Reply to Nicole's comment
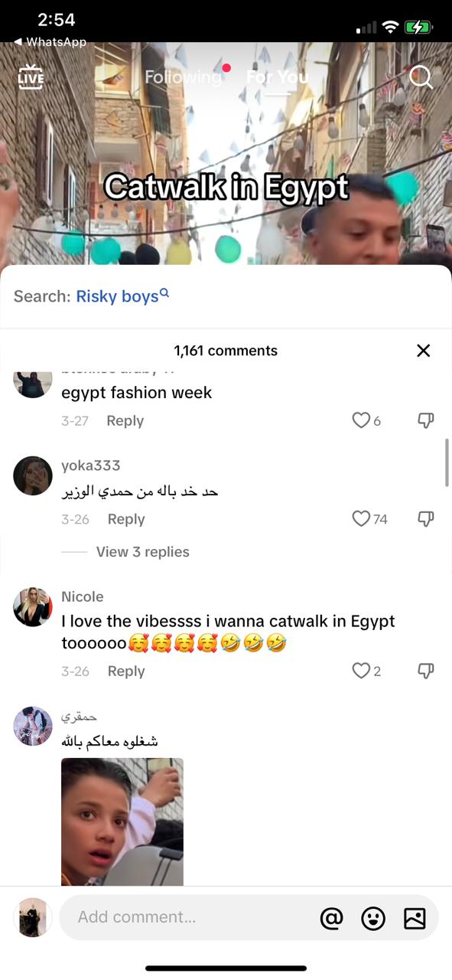Image resolution: width=452 pixels, height=980 pixels. (x=126, y=671)
